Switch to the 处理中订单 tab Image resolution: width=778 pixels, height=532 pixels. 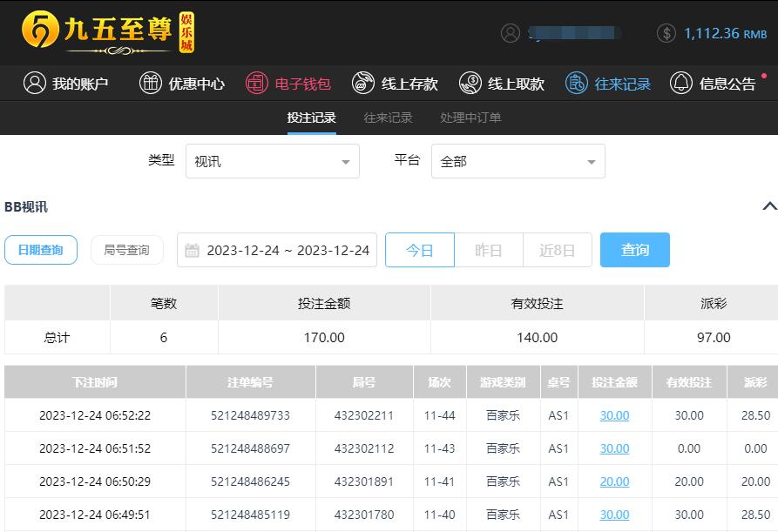click(x=470, y=118)
